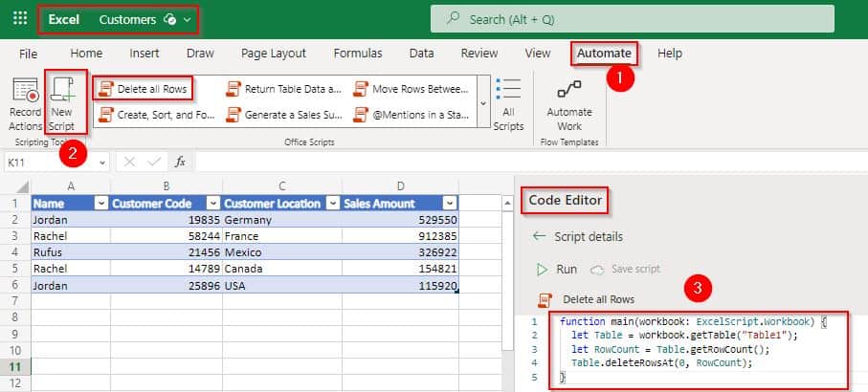Open the Name column filter dropdown
Screen dimensions: 868x392
pos(101,204)
